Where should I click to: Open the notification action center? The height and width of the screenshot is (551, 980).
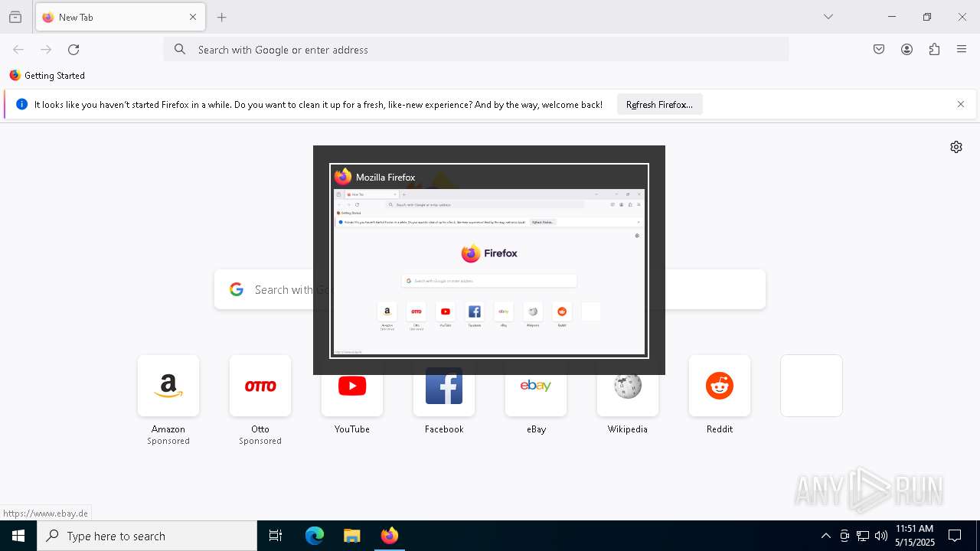click(955, 536)
